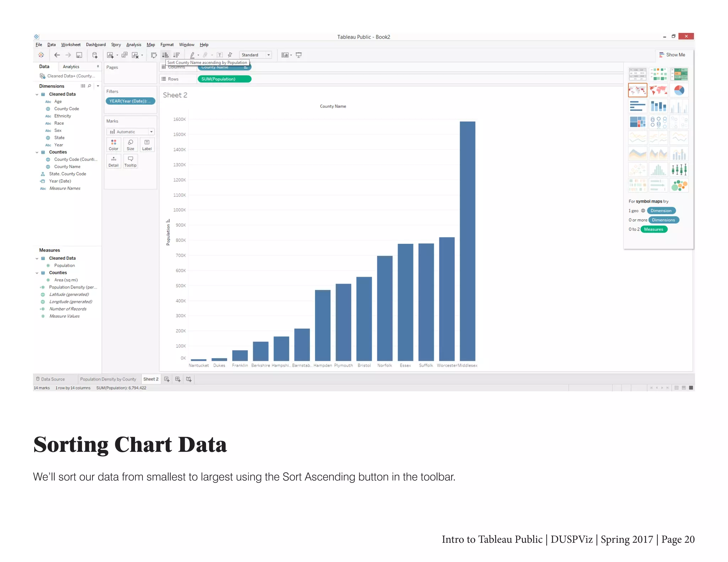Image resolution: width=728 pixels, height=562 pixels.
Task: Click the Tableau start page logo icon
Action: tap(41, 55)
